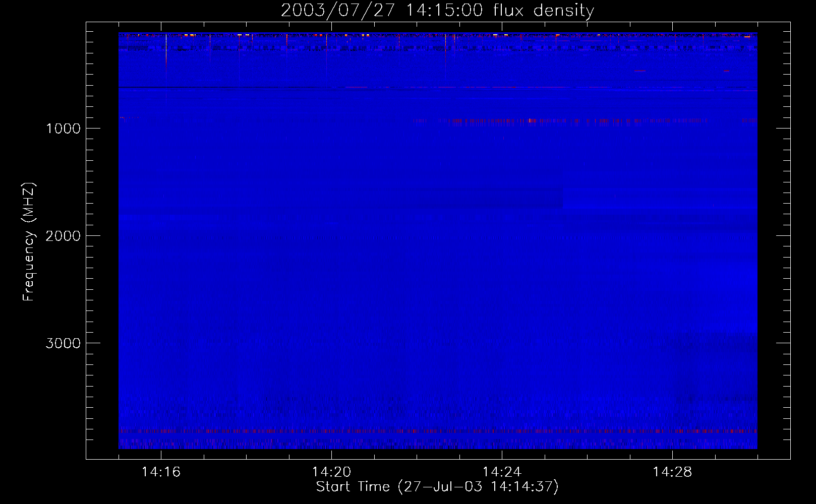
Task: Select the 1000 frequency tick label
Action: pyautogui.click(x=63, y=129)
